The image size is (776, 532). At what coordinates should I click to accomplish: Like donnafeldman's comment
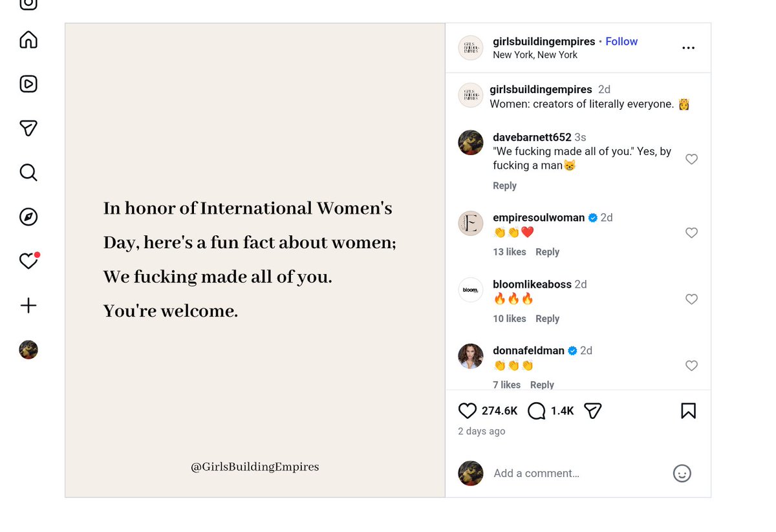[691, 366]
